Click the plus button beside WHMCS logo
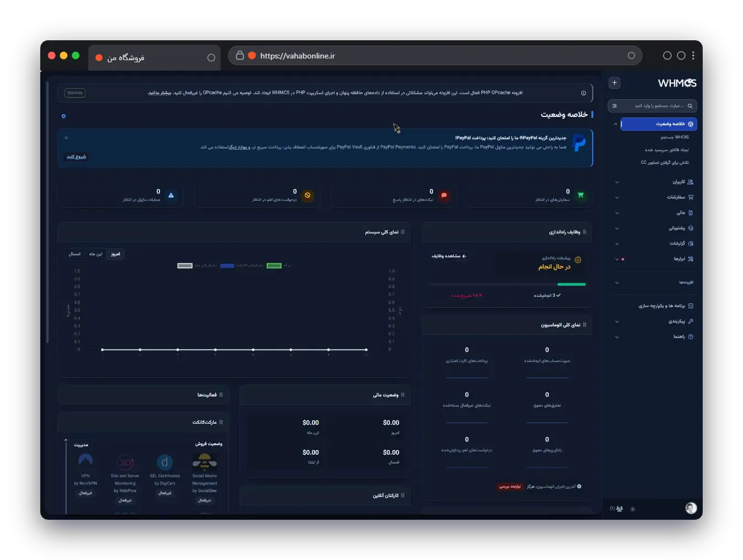743x560 pixels. [x=614, y=83]
